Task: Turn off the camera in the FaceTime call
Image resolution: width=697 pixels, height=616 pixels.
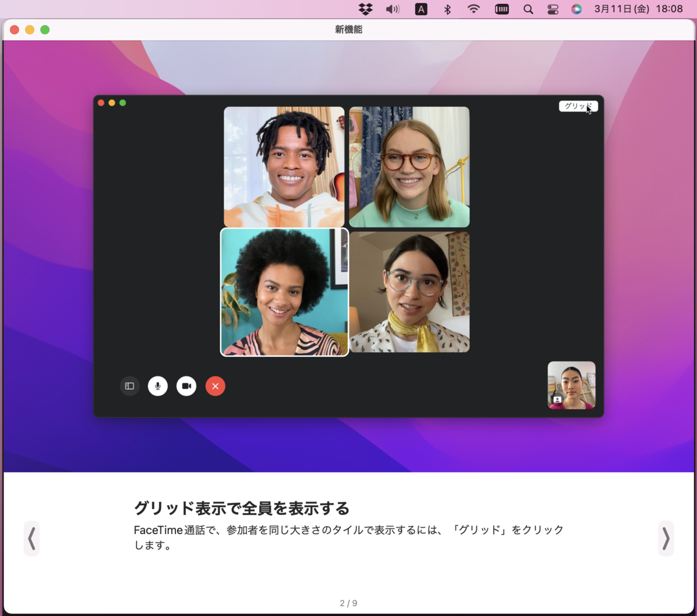Action: (x=186, y=386)
